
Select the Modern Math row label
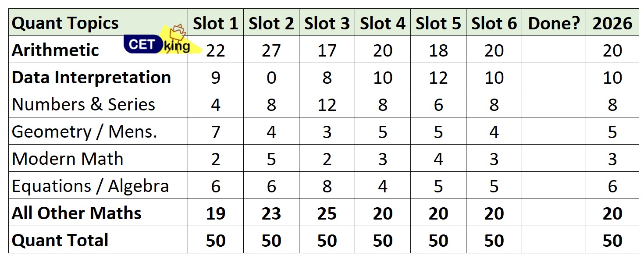68,159
